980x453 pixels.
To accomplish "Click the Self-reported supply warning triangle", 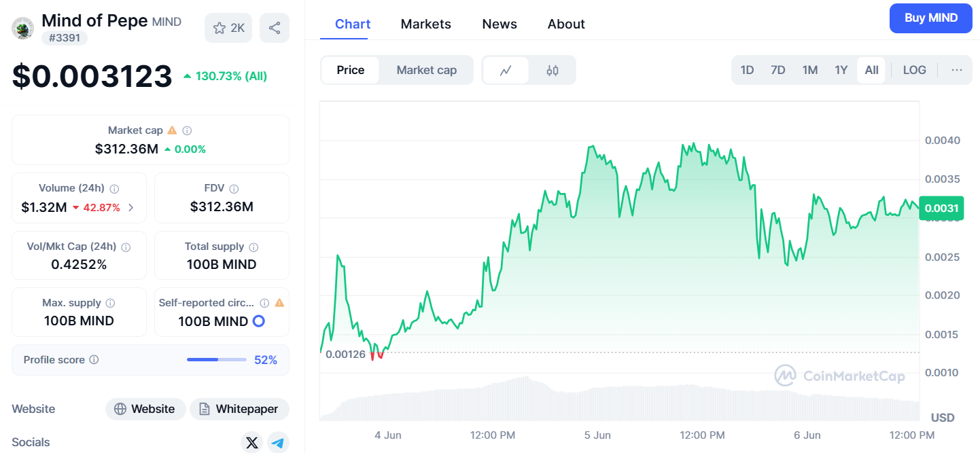I will pyautogui.click(x=279, y=303).
